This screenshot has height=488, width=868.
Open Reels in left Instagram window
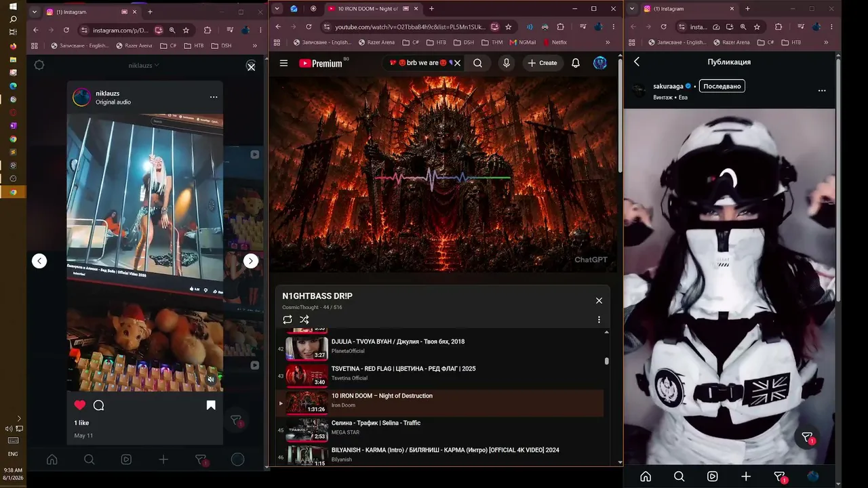[x=126, y=460]
